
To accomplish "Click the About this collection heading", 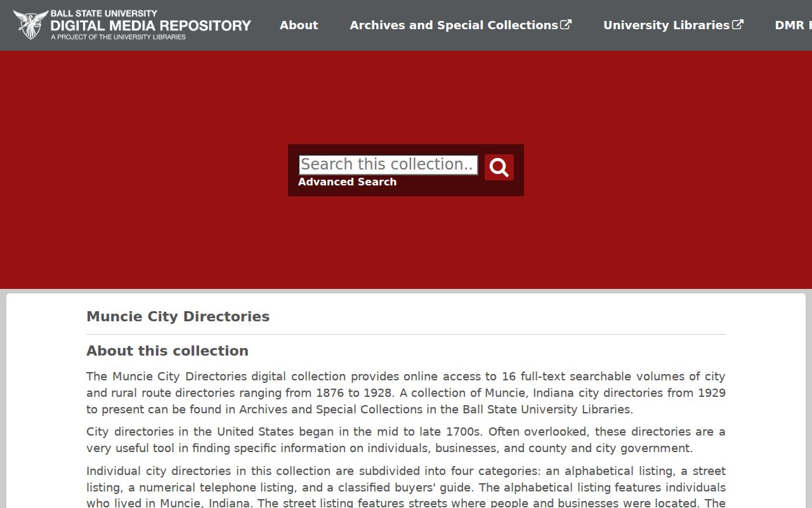I will pos(167,351).
